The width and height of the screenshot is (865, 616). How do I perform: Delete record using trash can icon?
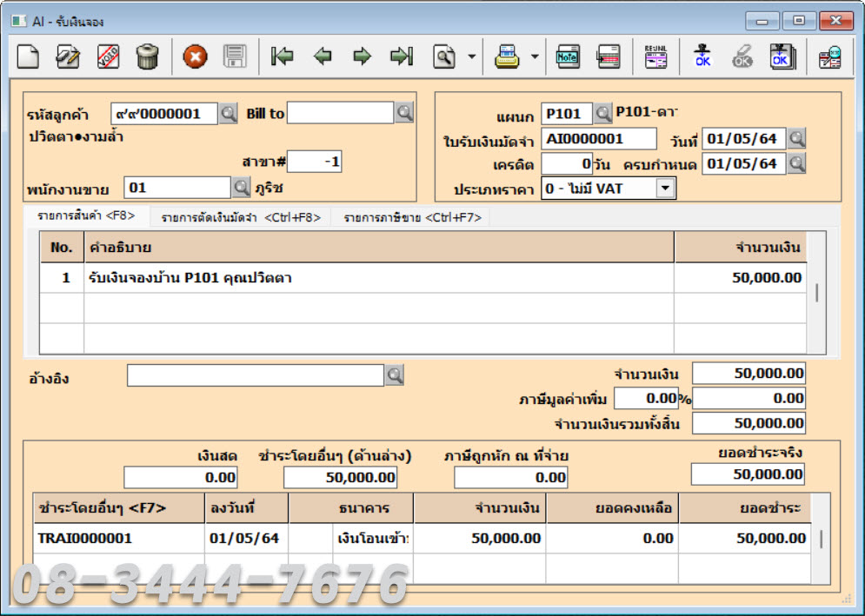point(147,56)
